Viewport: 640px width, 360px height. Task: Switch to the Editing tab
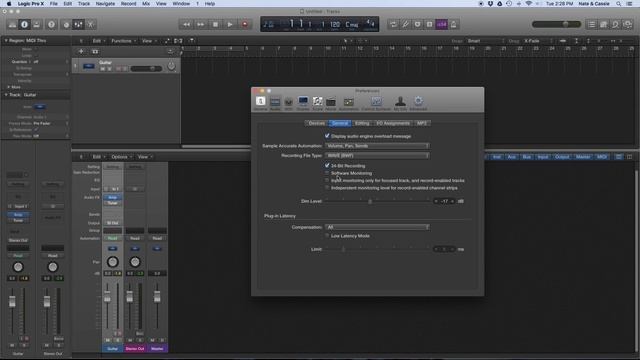362,123
